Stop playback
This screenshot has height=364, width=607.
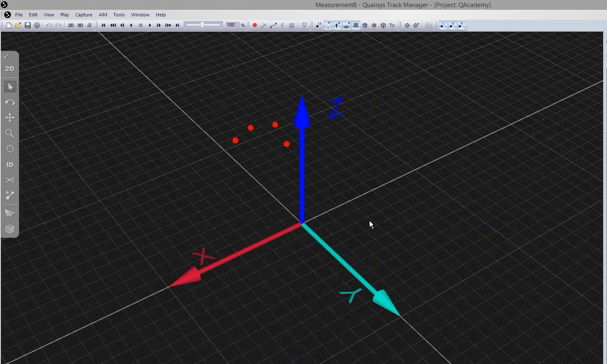click(141, 25)
